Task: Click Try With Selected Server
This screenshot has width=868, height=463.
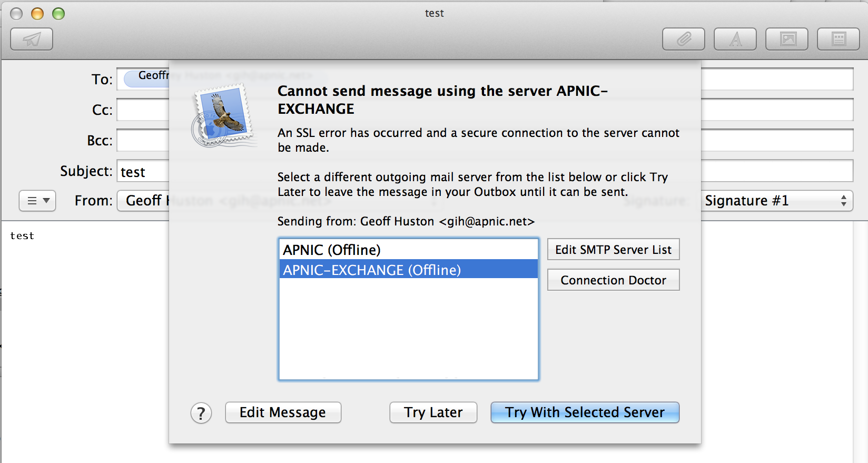Action: click(x=585, y=412)
